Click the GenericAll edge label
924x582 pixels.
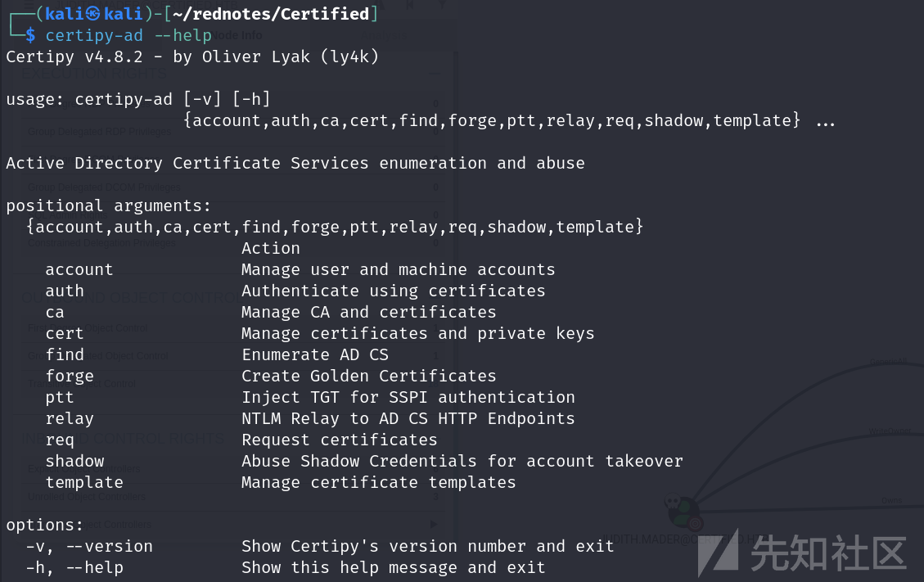[x=888, y=362]
